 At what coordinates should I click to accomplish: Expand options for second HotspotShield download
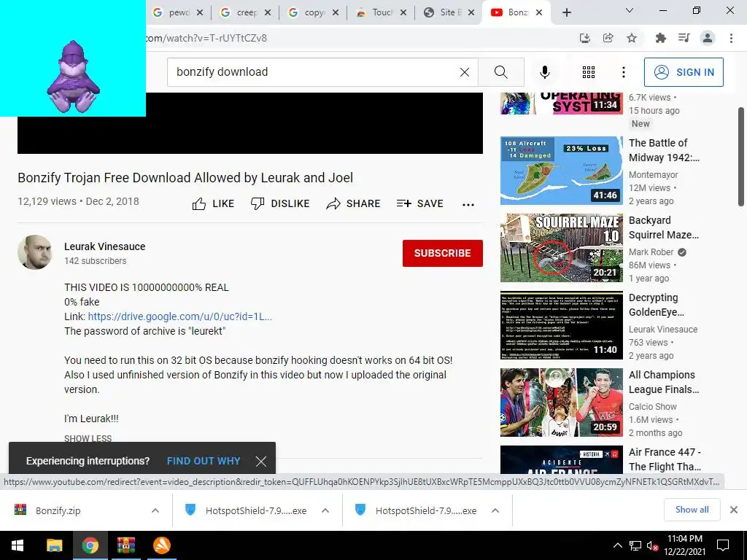pyautogui.click(x=495, y=510)
